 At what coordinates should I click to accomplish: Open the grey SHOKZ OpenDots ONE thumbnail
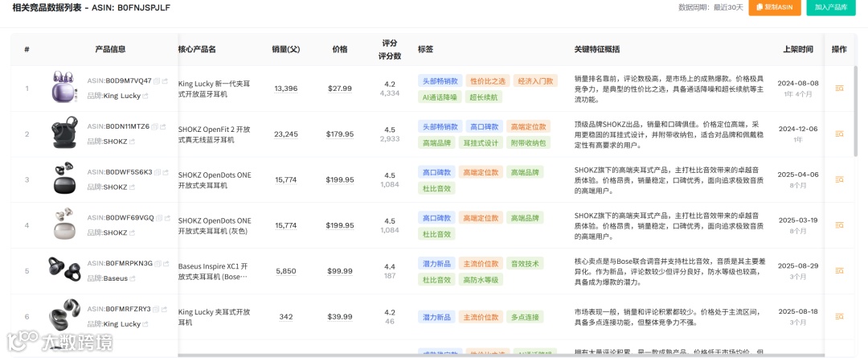click(64, 224)
